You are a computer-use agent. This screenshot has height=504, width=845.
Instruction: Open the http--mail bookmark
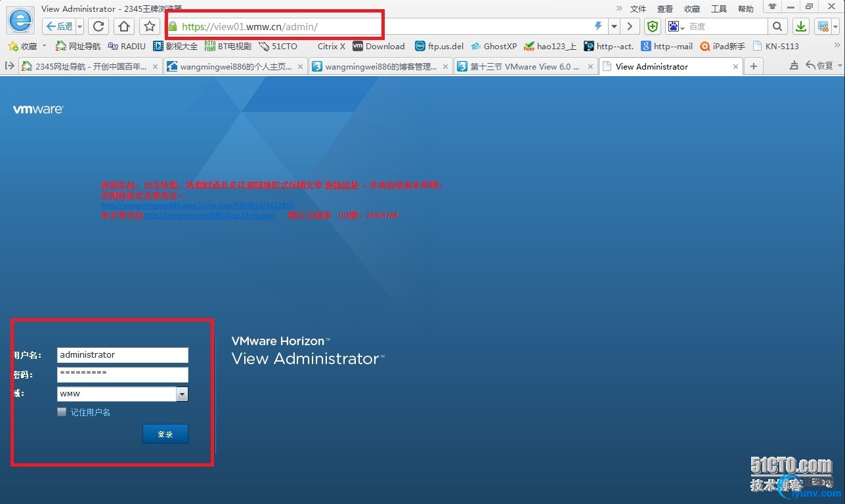(x=667, y=46)
